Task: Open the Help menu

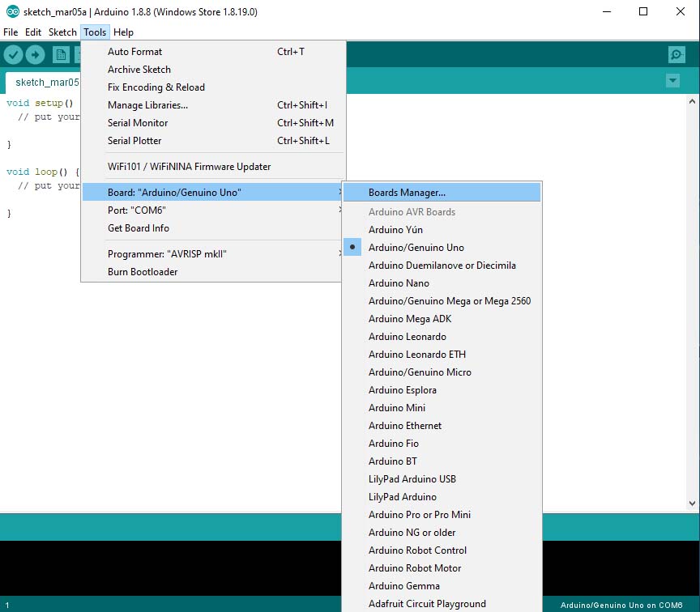Action: click(123, 32)
